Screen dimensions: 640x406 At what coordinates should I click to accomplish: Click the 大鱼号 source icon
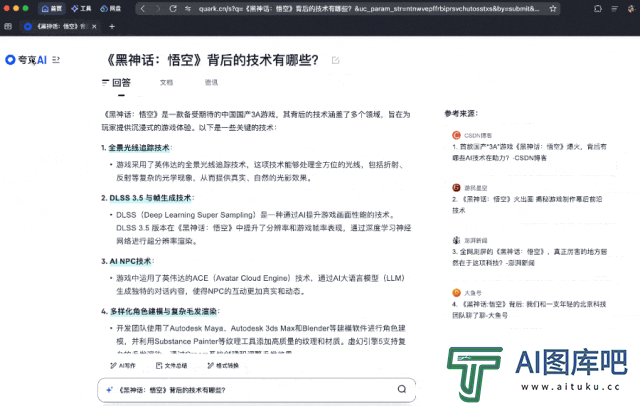[x=456, y=293]
